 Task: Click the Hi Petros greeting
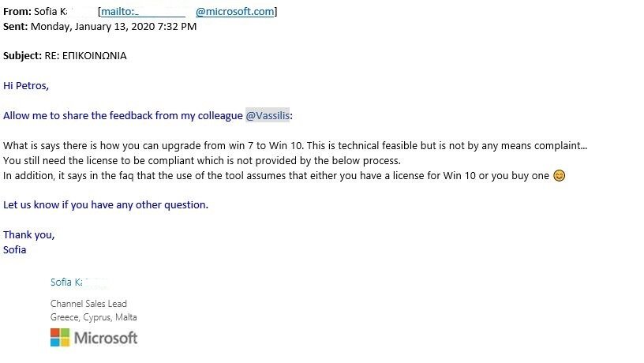pyautogui.click(x=26, y=86)
